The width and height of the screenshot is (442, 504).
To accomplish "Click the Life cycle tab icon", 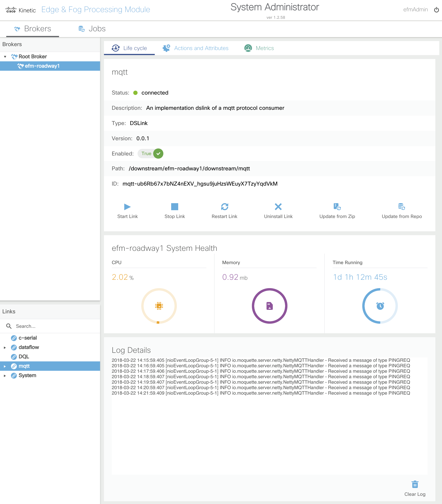I will point(116,48).
